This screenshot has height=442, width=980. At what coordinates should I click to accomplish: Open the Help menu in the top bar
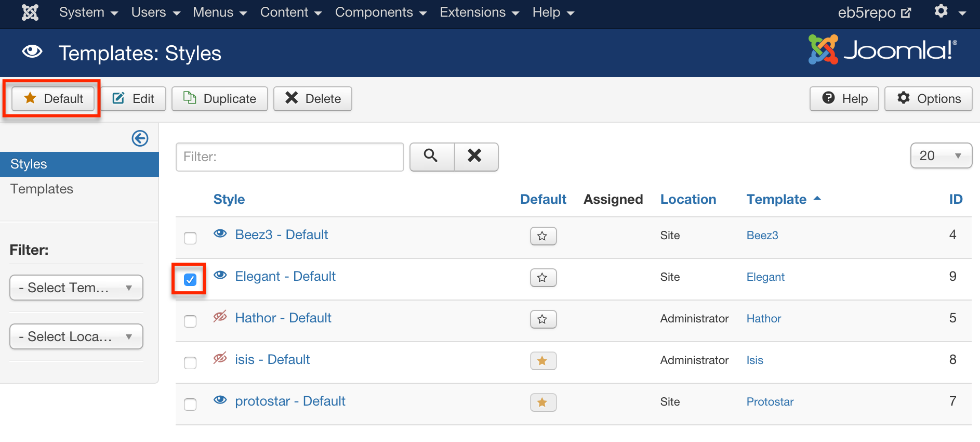coord(553,12)
